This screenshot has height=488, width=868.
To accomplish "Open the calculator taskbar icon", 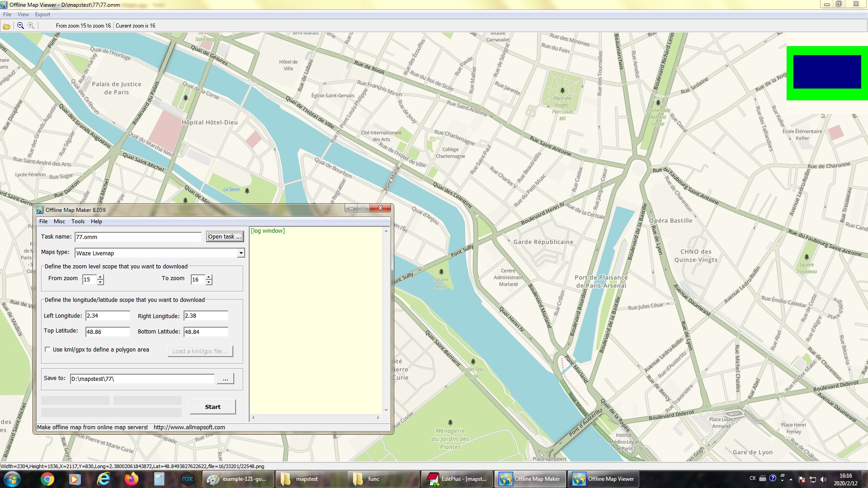I will [x=159, y=479].
